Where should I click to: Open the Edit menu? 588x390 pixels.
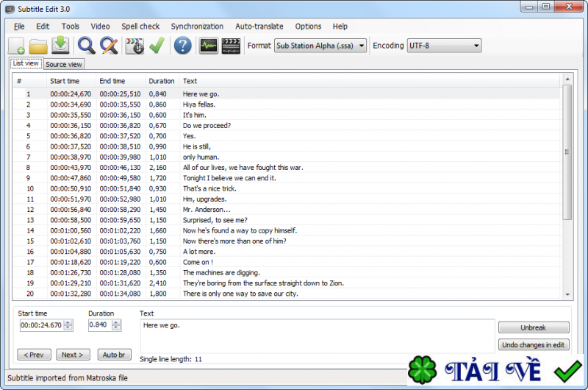pos(43,26)
